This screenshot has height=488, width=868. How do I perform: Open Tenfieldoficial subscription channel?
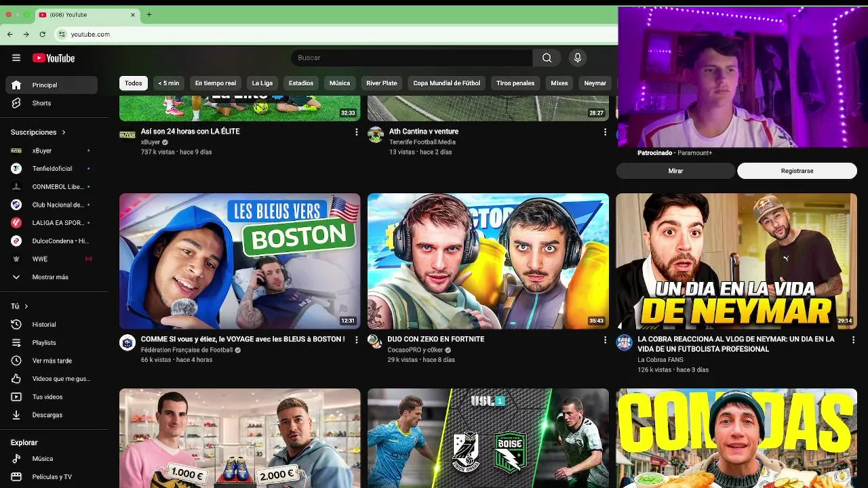(x=52, y=169)
